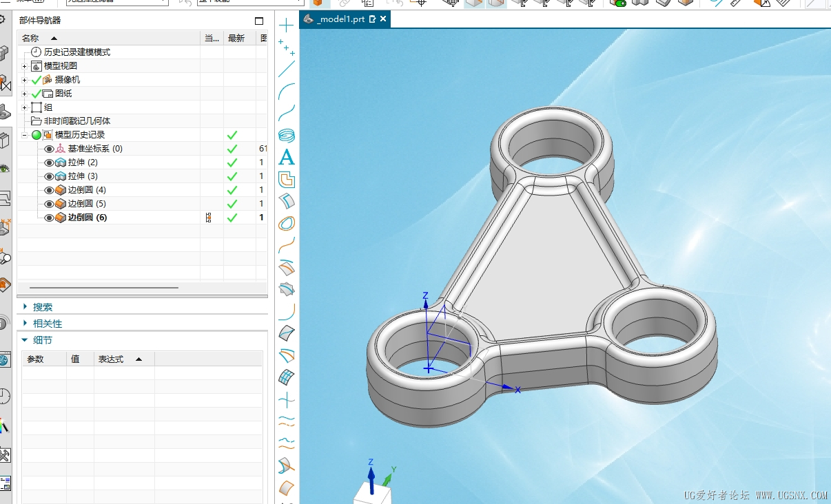Expand the 模型视图 tree node

(x=25, y=66)
